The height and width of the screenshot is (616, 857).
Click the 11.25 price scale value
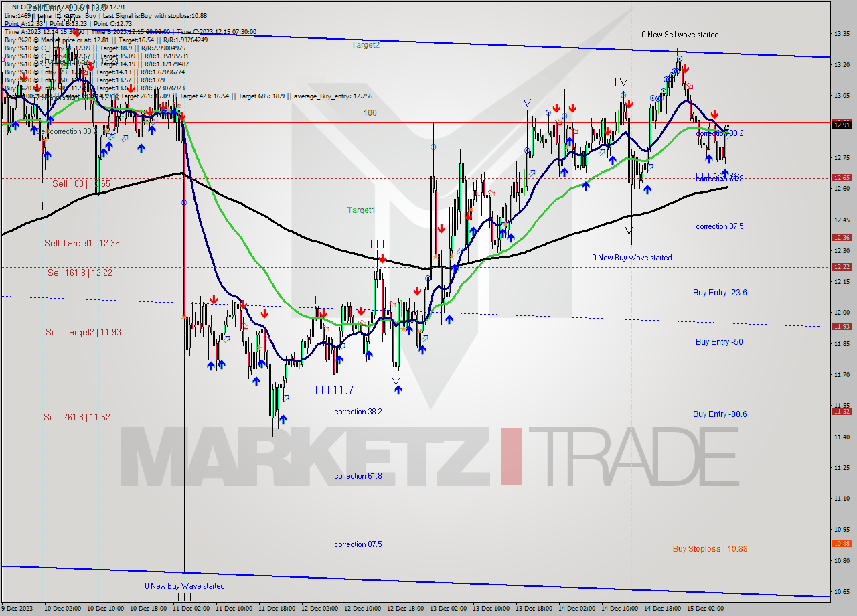click(x=842, y=467)
